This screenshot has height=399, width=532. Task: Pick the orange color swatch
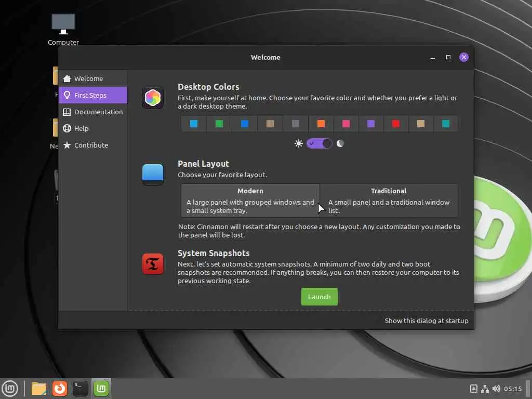point(321,124)
